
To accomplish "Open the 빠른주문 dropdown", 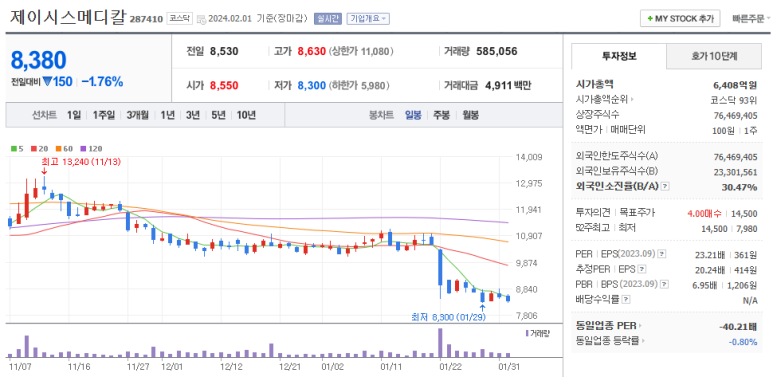I will tap(751, 19).
